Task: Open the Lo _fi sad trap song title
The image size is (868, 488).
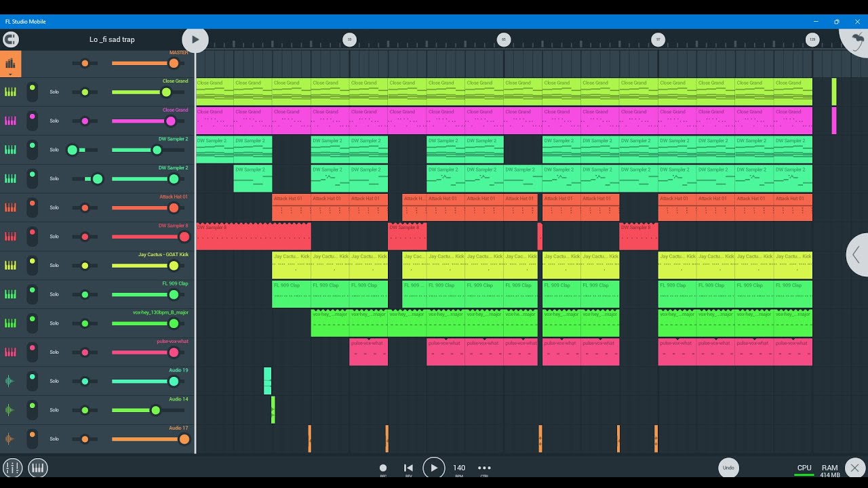Action: 112,39
